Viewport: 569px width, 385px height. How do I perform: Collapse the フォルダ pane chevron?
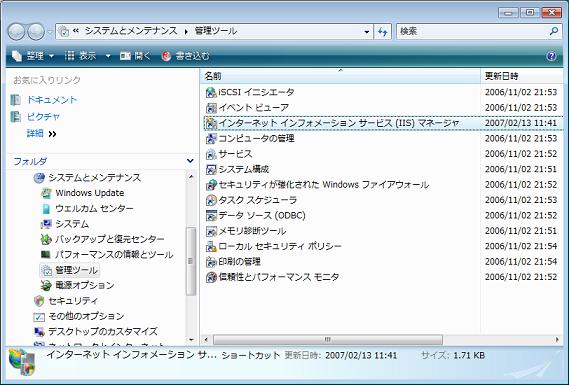tap(190, 161)
